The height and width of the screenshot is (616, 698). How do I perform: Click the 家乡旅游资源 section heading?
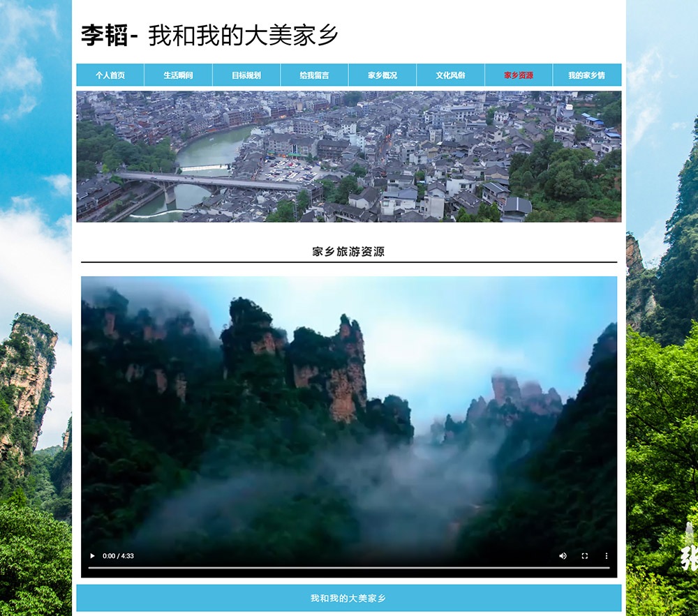[348, 252]
